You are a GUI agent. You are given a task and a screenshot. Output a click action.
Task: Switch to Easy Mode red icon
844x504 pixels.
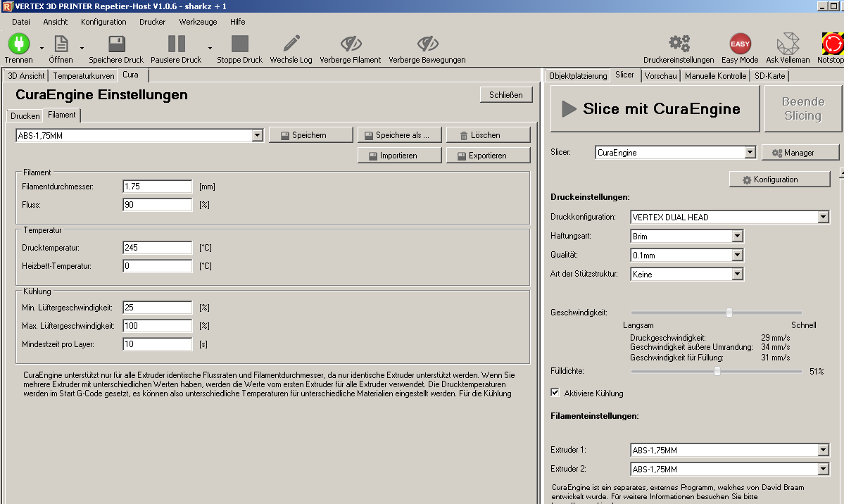740,44
